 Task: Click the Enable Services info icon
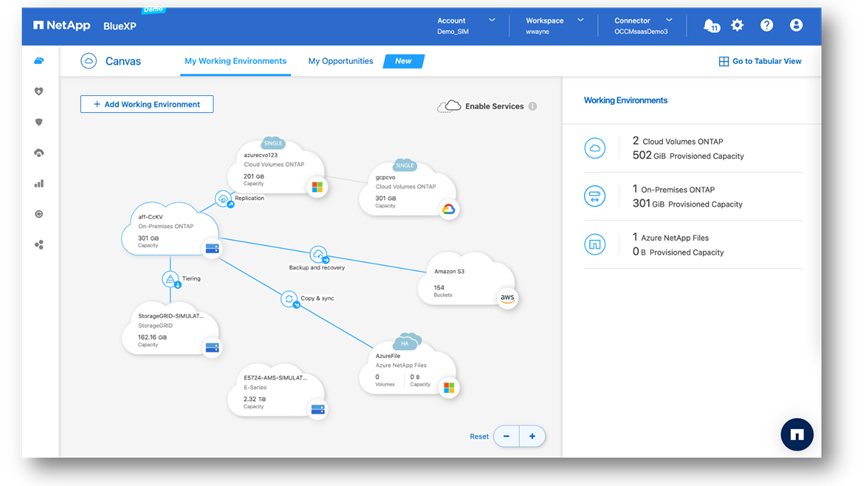(532, 106)
